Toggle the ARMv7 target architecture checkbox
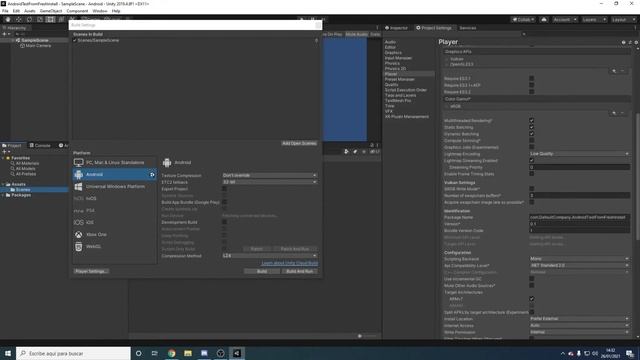This screenshot has height=360, width=640. 531,299
